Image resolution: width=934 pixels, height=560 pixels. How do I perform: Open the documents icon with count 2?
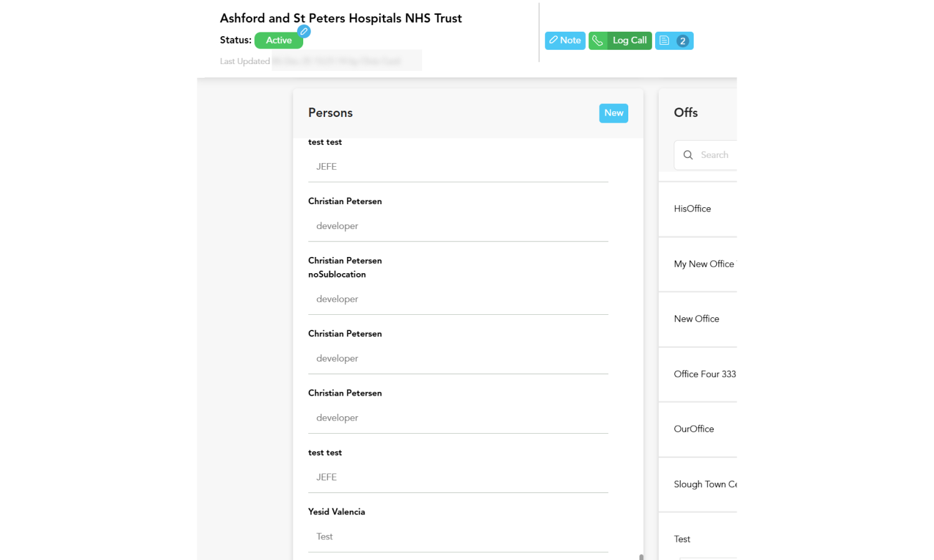click(x=674, y=40)
